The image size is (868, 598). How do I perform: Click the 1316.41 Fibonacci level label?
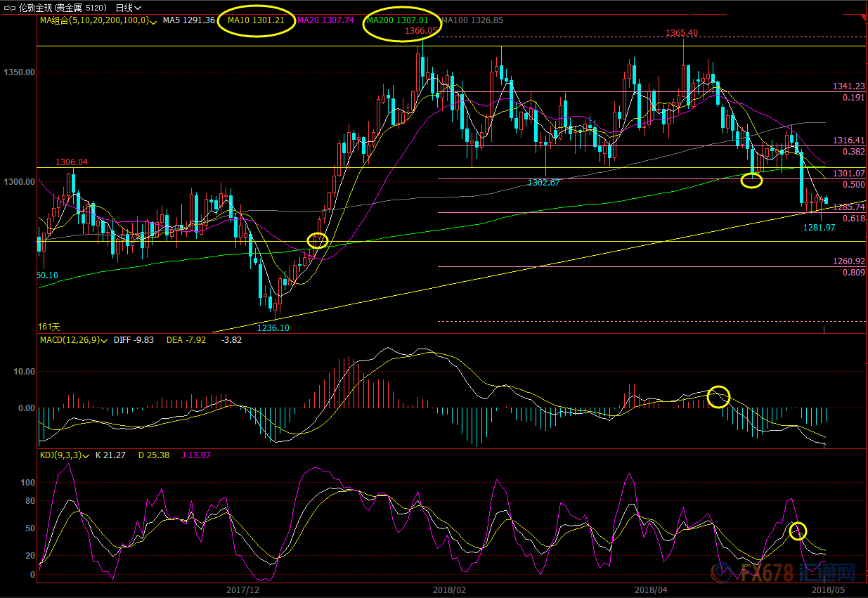[x=849, y=141]
